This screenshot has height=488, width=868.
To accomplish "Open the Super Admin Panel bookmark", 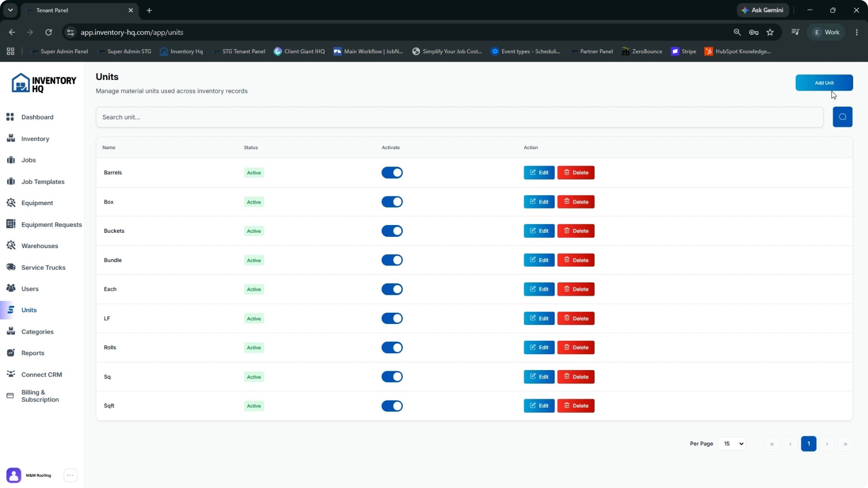I will pyautogui.click(x=59, y=51).
